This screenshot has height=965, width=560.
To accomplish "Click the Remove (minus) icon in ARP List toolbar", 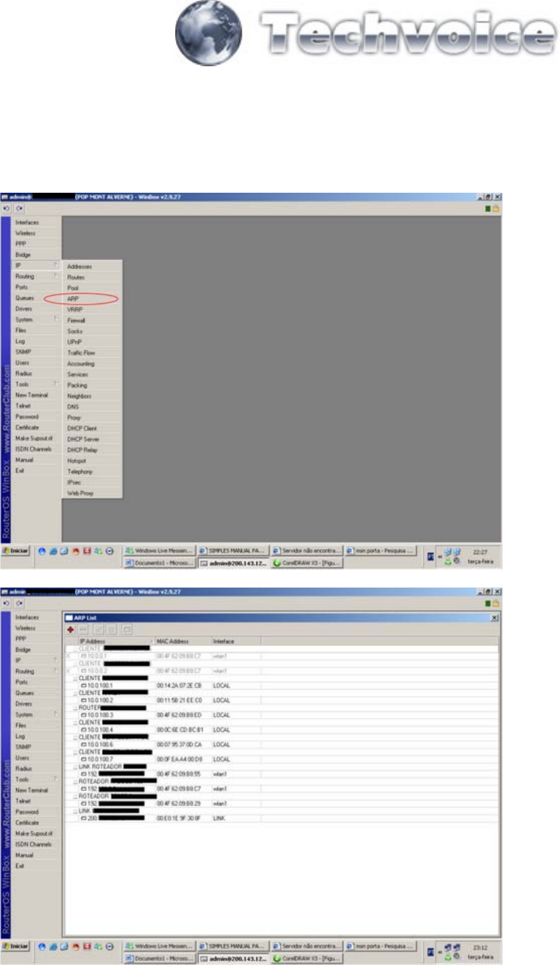I will click(x=83, y=630).
